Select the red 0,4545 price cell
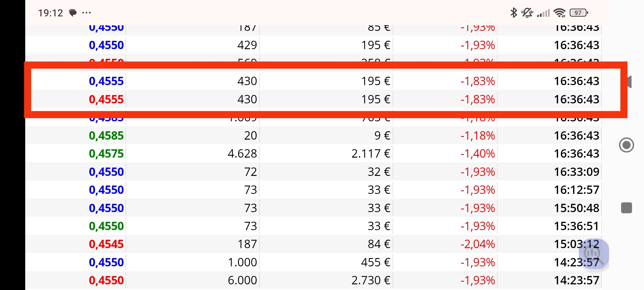 (x=106, y=244)
